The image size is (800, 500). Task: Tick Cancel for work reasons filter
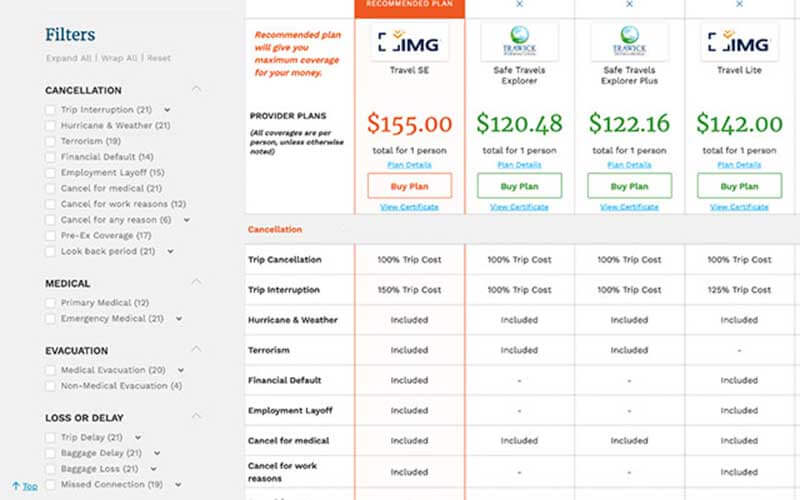click(51, 205)
